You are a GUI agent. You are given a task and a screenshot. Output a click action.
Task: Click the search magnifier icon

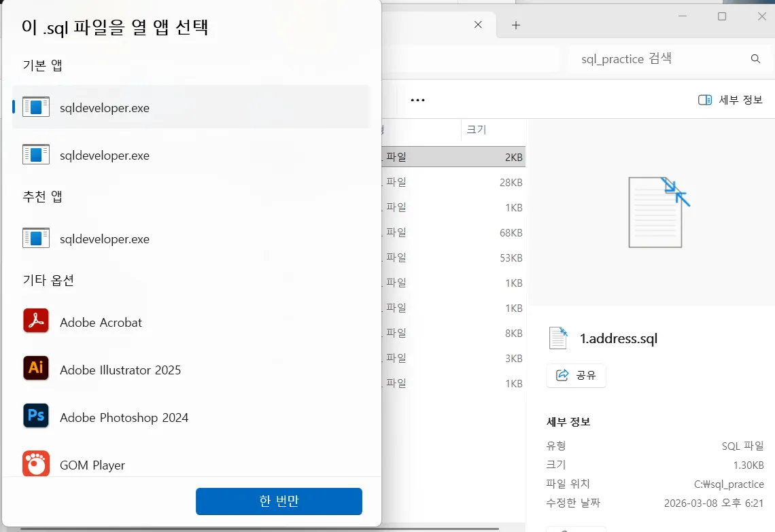pos(755,59)
